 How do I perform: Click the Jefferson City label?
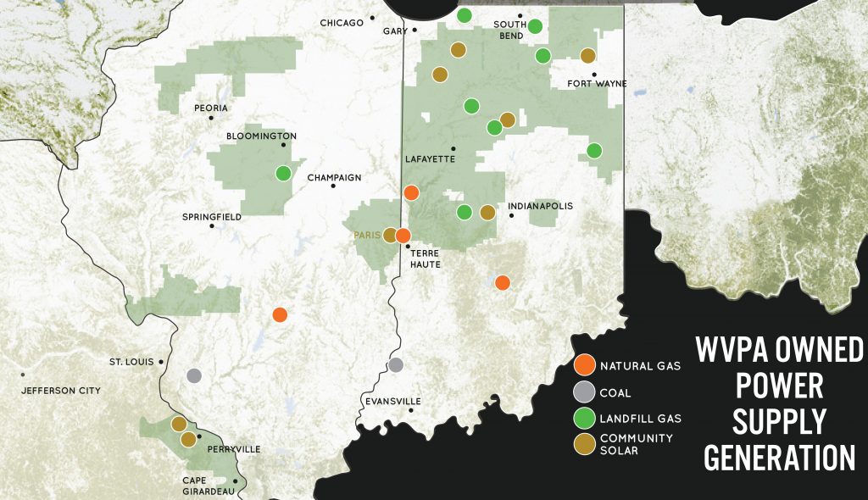(61, 391)
